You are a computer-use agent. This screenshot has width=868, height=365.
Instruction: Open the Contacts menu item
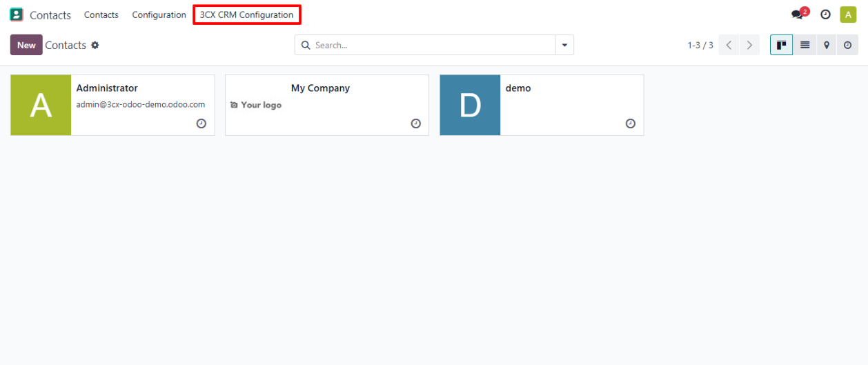coord(101,14)
